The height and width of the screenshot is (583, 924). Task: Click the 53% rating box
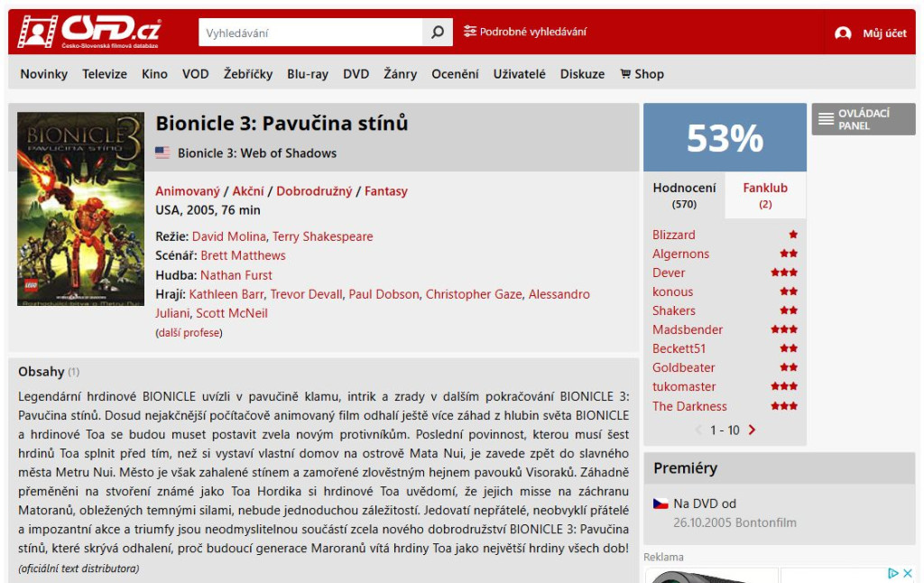coord(725,138)
